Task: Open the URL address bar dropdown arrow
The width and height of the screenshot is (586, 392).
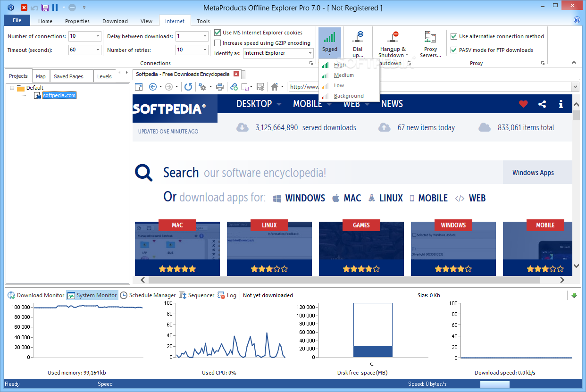Action: click(x=575, y=87)
